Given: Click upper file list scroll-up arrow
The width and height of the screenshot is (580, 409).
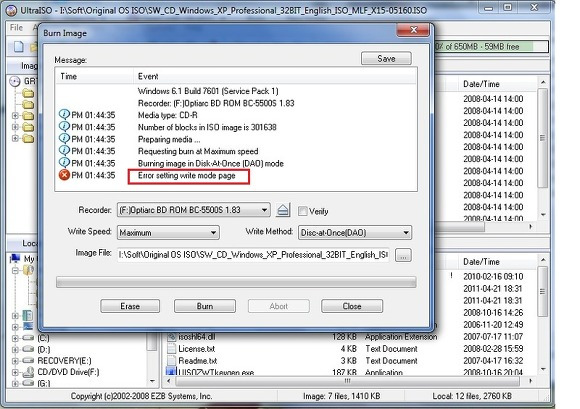Looking at the screenshot, I should 543,82.
